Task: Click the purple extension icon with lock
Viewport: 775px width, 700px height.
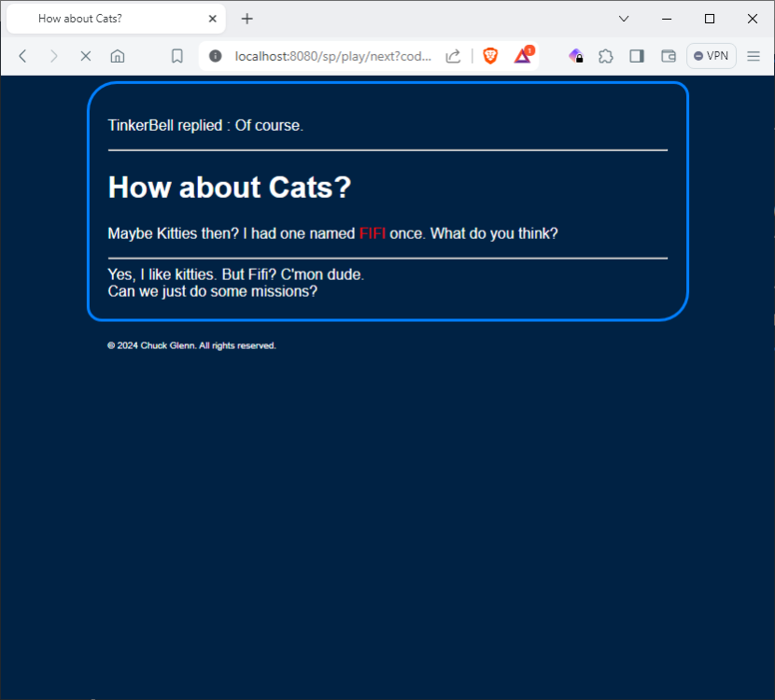Action: [576, 56]
